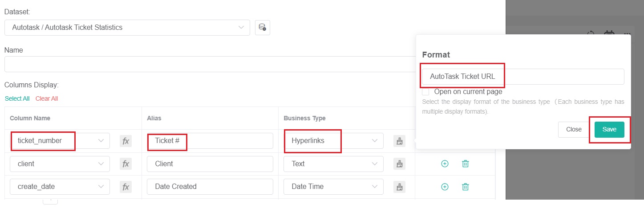Click the AutoTask Ticket URL format field
The height and width of the screenshot is (217, 644).
pos(523,76)
